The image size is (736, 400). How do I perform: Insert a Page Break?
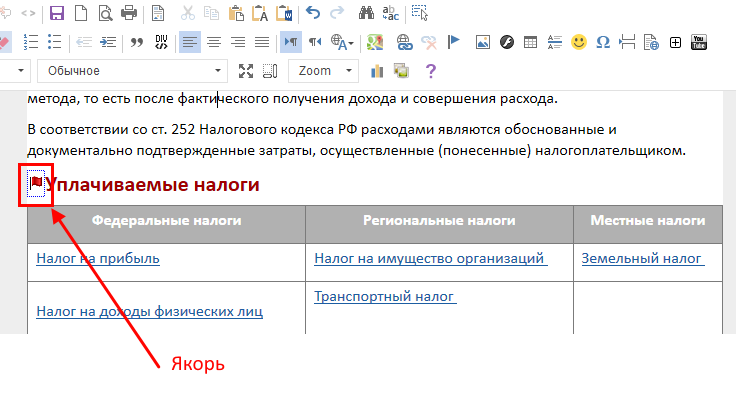pos(627,42)
